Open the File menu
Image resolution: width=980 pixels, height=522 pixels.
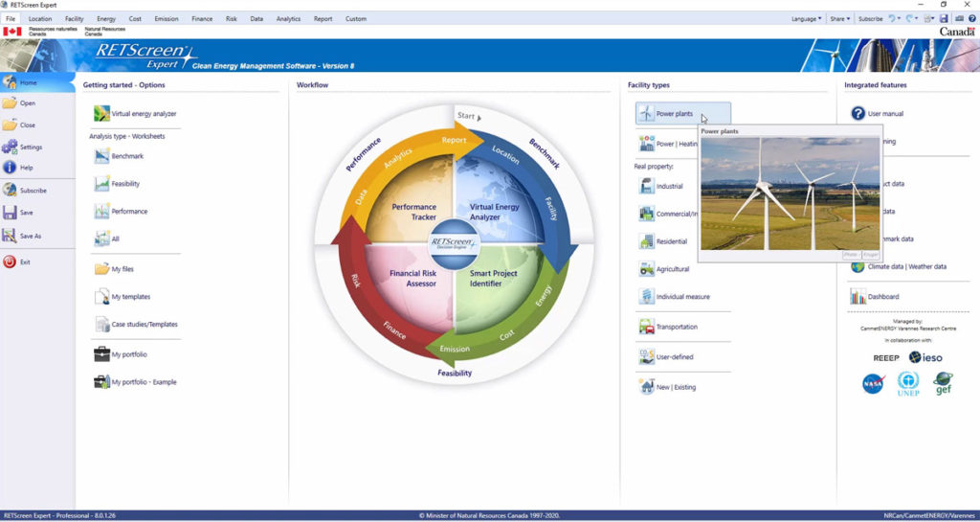tap(10, 19)
